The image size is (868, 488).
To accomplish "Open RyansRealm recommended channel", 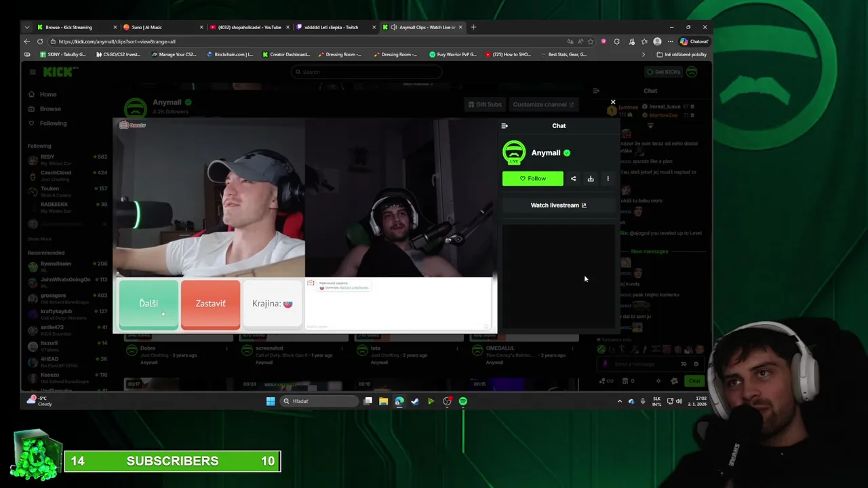I will click(x=67, y=266).
